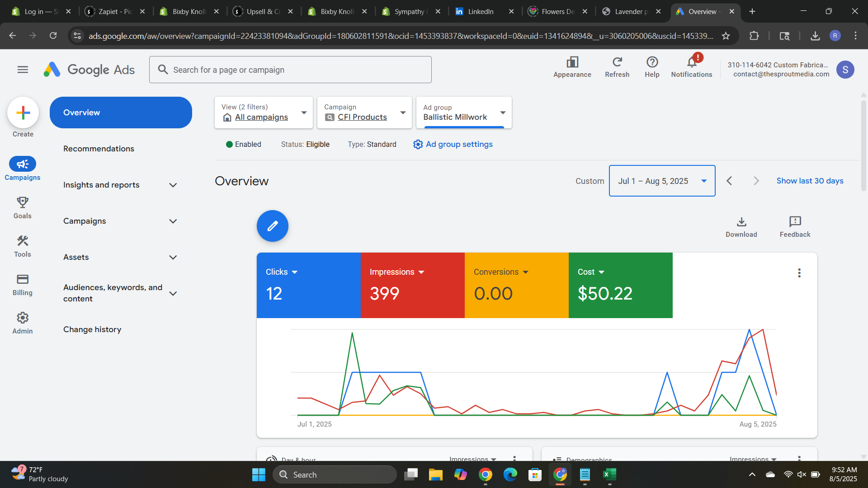Click the CFI Products link
The image size is (868, 488).
pos(362,117)
